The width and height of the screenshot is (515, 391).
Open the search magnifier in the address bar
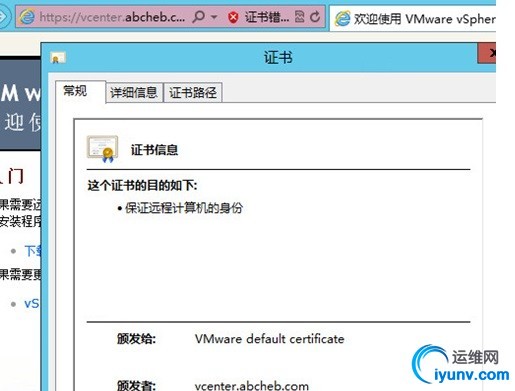(199, 16)
